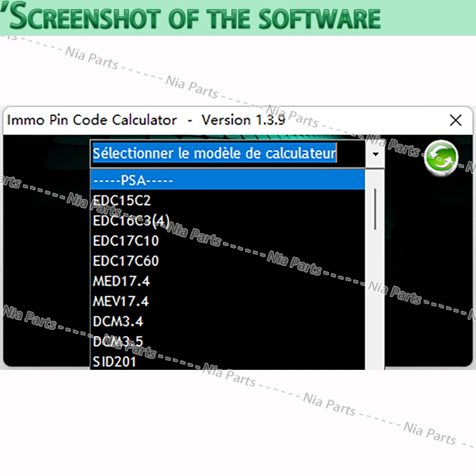
Task: Select the -----PSA----- header item
Action: pyautogui.click(x=228, y=180)
